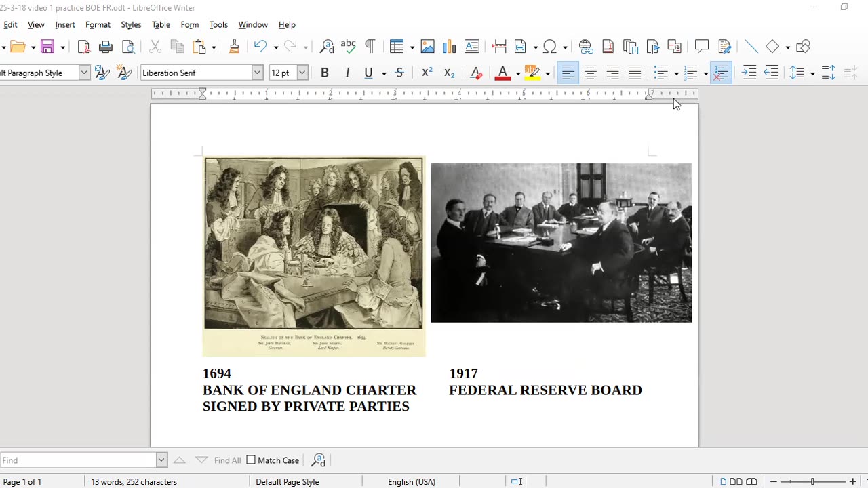Toggle formatting marks (pilcrow)
Screen dimensions: 868x488
click(x=370, y=47)
